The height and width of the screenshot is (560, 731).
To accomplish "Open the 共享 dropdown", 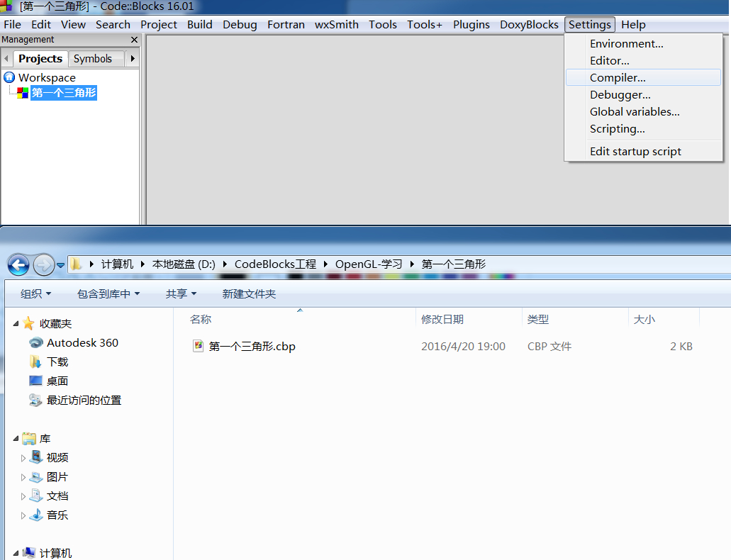I will pos(181,293).
